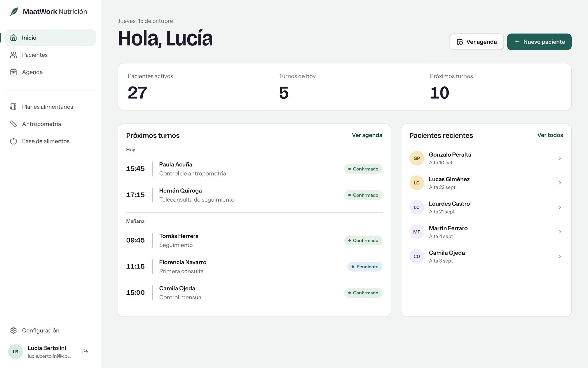This screenshot has height=368, width=588.
Task: Click Lucas Giménez's LG avatar
Action: pos(417,183)
